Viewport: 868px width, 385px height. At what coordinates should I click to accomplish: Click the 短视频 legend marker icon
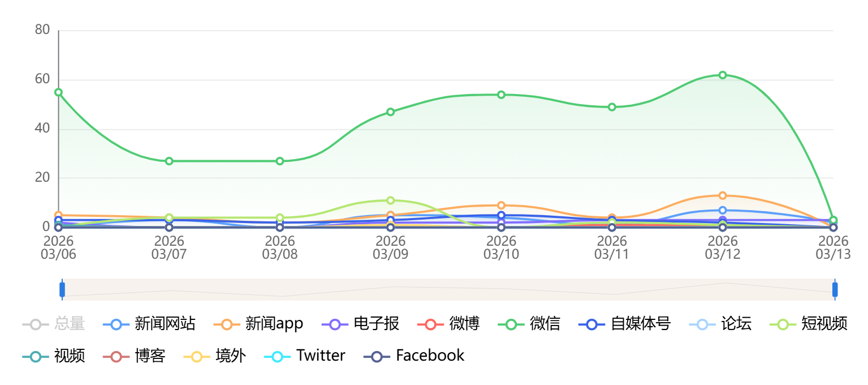tap(783, 324)
